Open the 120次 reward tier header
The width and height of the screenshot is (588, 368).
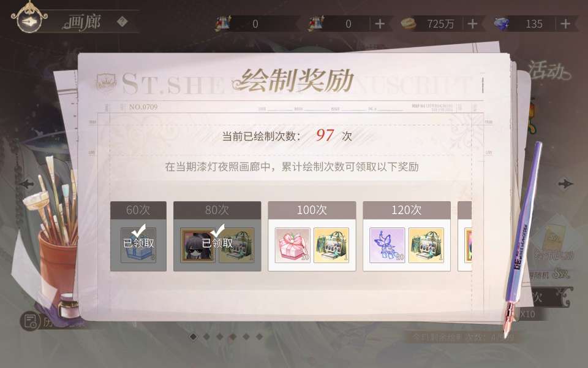click(x=407, y=210)
